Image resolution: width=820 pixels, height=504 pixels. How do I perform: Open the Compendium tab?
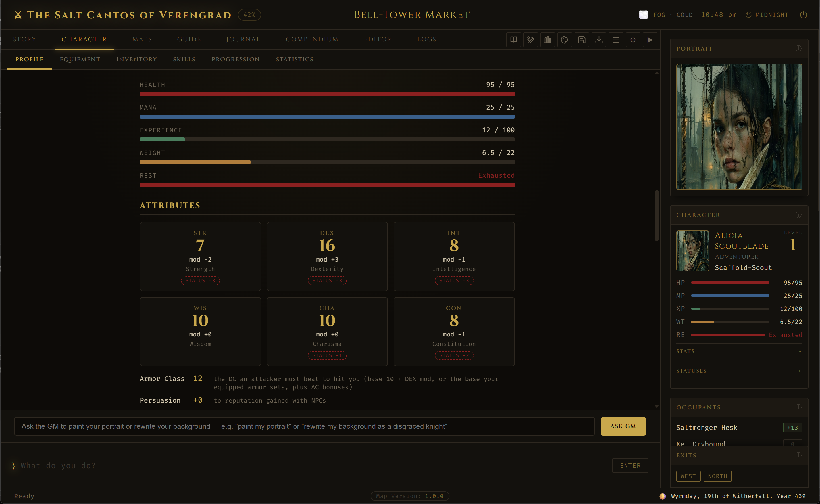click(312, 39)
